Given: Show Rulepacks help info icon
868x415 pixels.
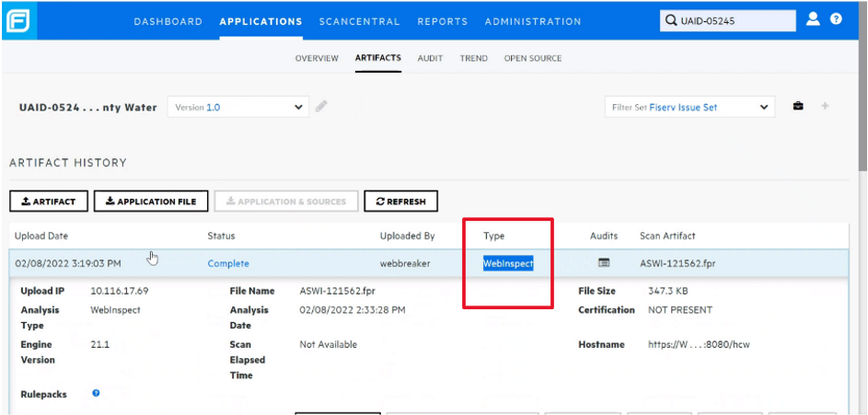Looking at the screenshot, I should (96, 394).
